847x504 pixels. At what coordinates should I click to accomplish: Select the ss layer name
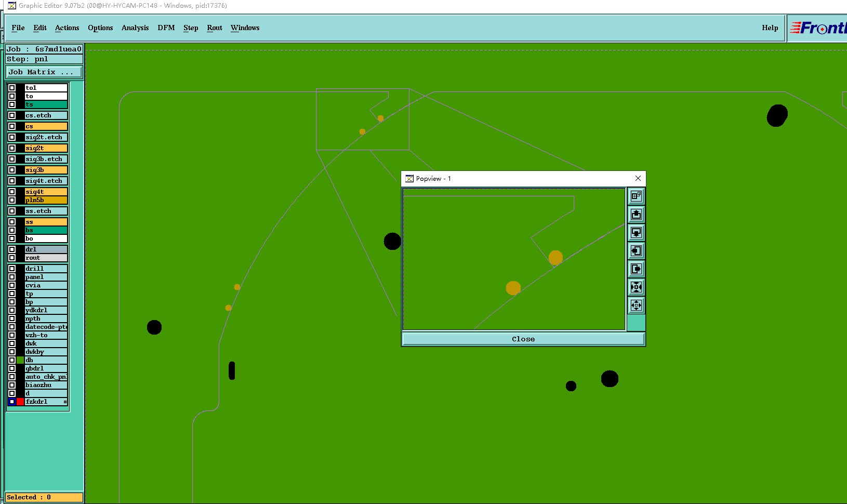pyautogui.click(x=46, y=222)
